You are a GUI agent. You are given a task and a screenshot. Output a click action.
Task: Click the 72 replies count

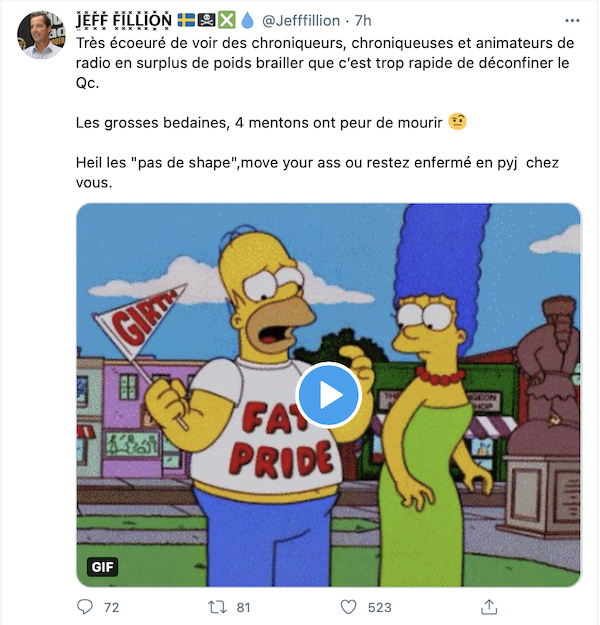(111, 607)
